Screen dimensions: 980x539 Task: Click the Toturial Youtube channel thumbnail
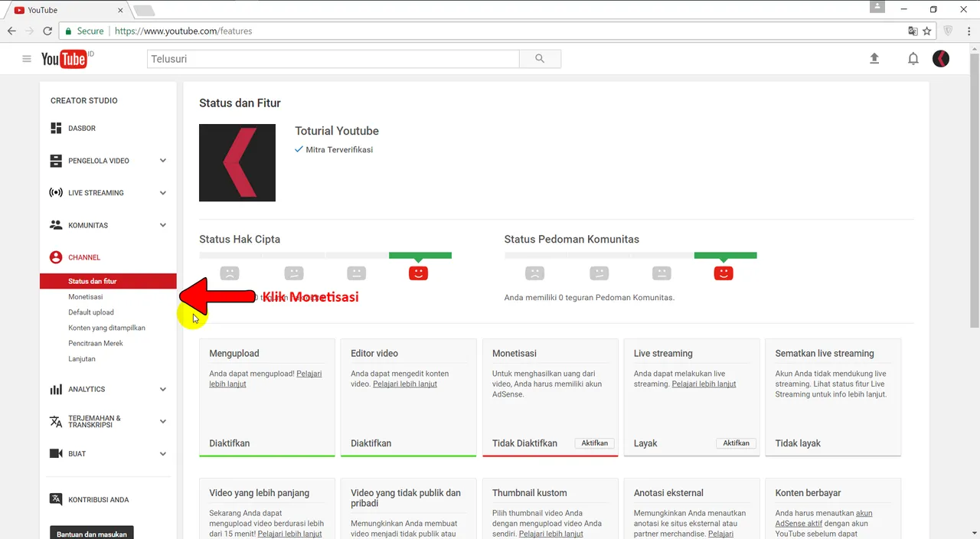pos(237,163)
